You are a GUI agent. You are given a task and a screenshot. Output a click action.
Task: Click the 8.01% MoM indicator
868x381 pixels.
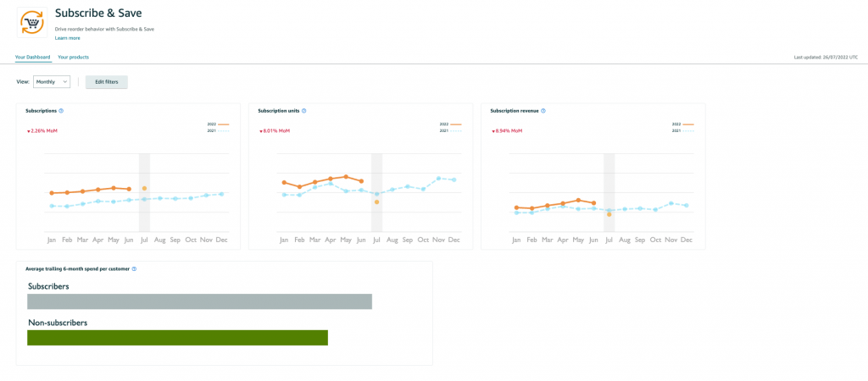click(x=274, y=131)
